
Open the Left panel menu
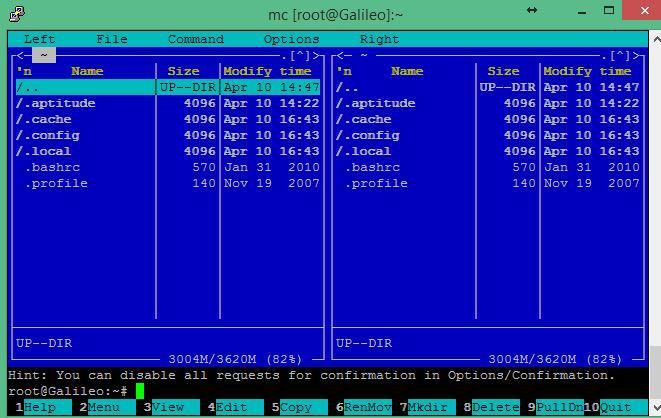coord(39,39)
